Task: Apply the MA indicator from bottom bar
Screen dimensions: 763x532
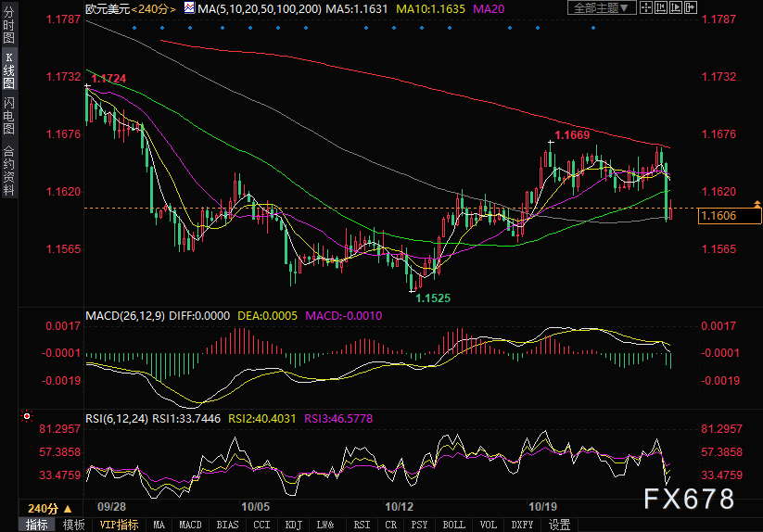Action: [x=159, y=525]
